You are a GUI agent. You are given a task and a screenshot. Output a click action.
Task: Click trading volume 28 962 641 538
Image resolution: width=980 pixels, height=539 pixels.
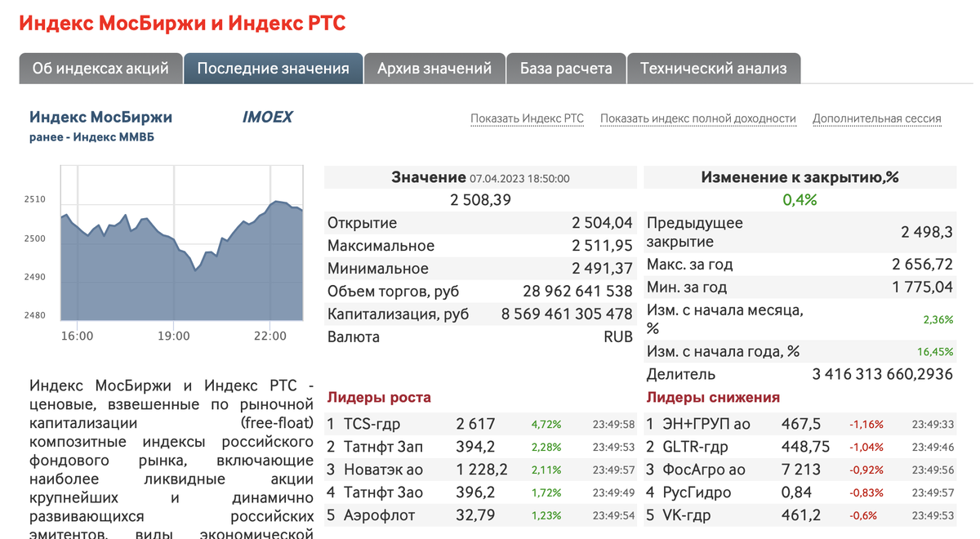point(577,291)
